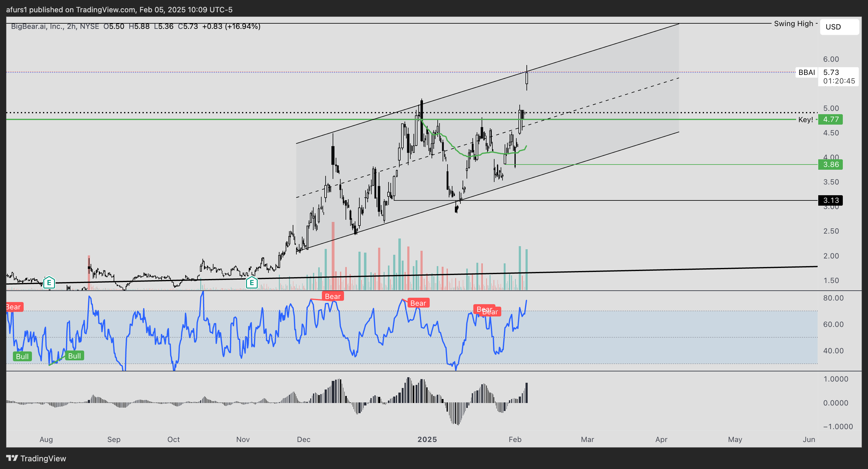Screen dimensions: 868x469
Task: Click the 2.00 price axis label
Action: pos(831,256)
